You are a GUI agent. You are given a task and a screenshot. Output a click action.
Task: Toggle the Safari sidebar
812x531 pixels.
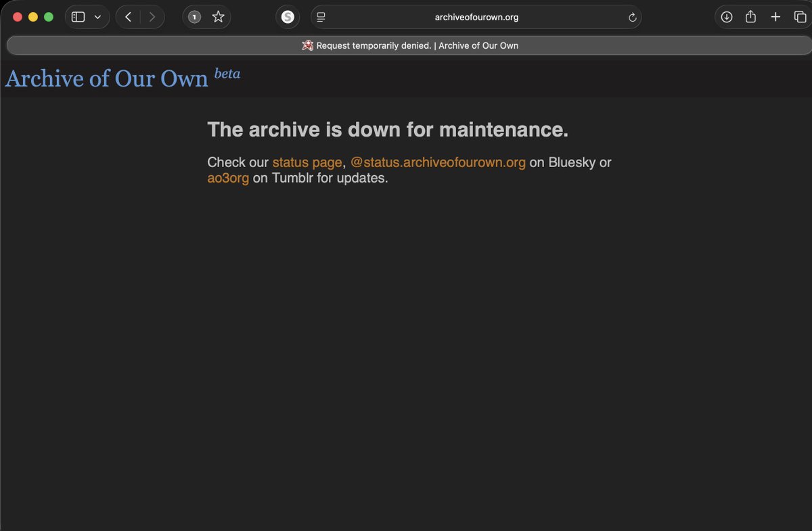point(78,17)
